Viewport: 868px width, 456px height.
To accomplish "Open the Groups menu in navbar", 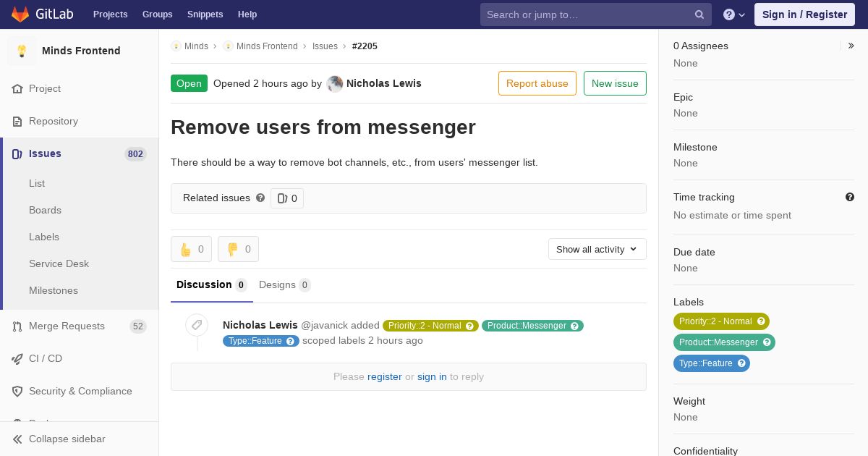I will [158, 14].
